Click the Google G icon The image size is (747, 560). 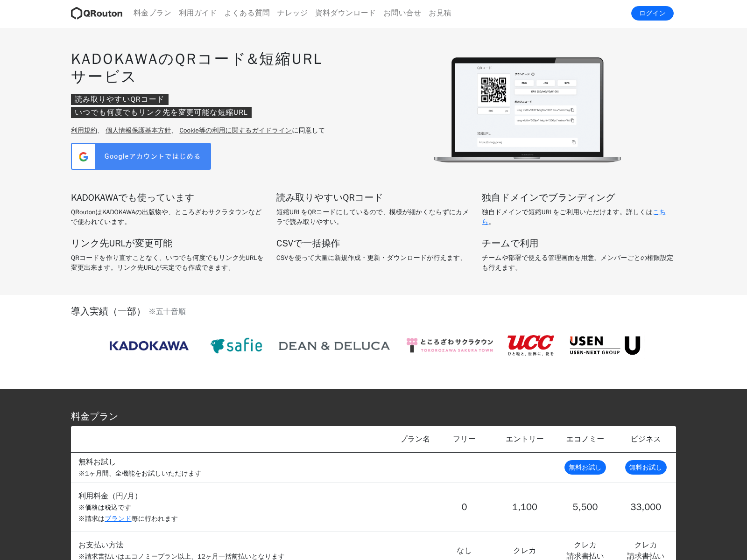[x=84, y=156]
